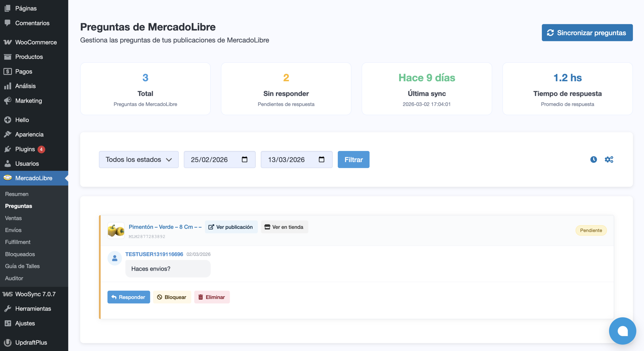Open the chat bubble widget

[622, 331]
